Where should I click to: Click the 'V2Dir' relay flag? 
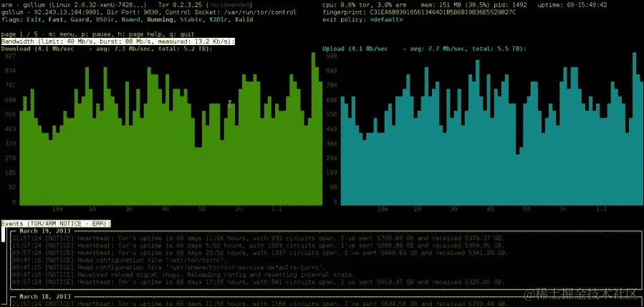[218, 20]
